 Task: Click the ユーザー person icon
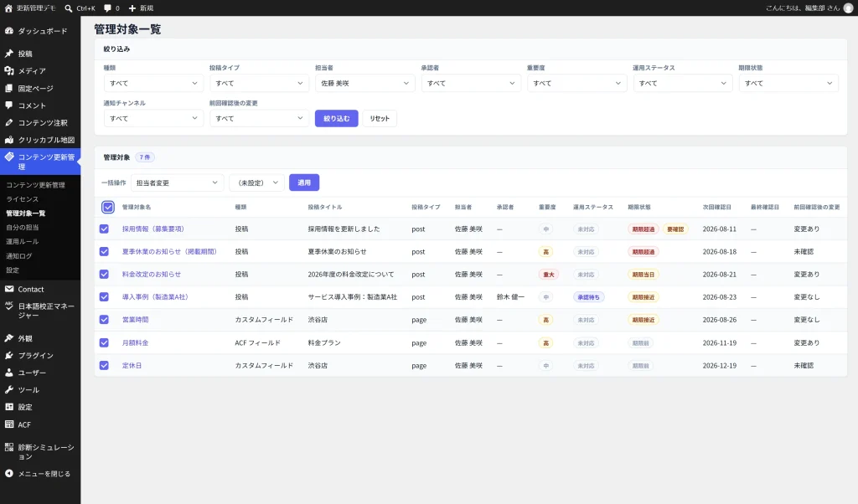pyautogui.click(x=9, y=373)
